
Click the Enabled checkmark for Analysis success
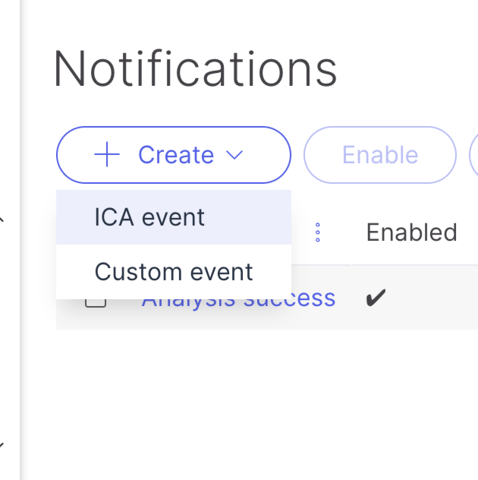click(376, 298)
